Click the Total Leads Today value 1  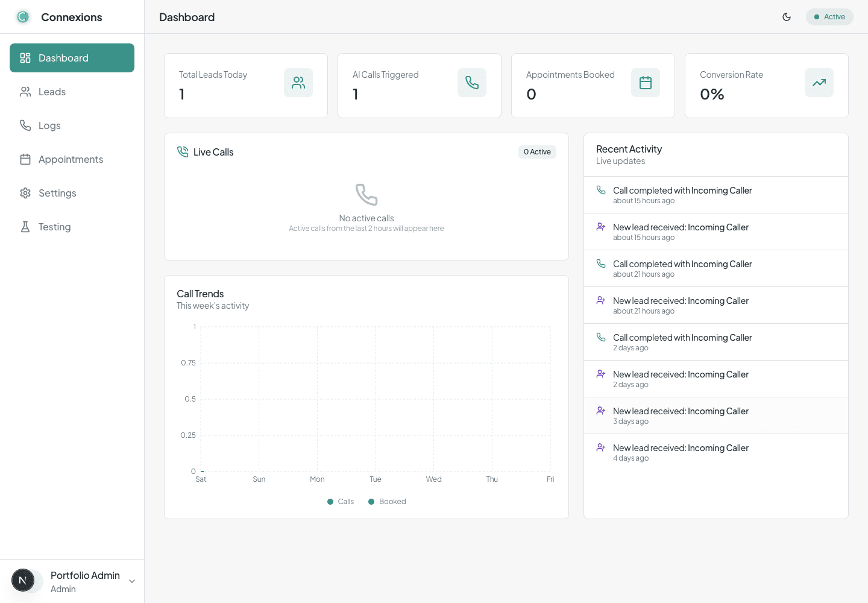point(181,94)
